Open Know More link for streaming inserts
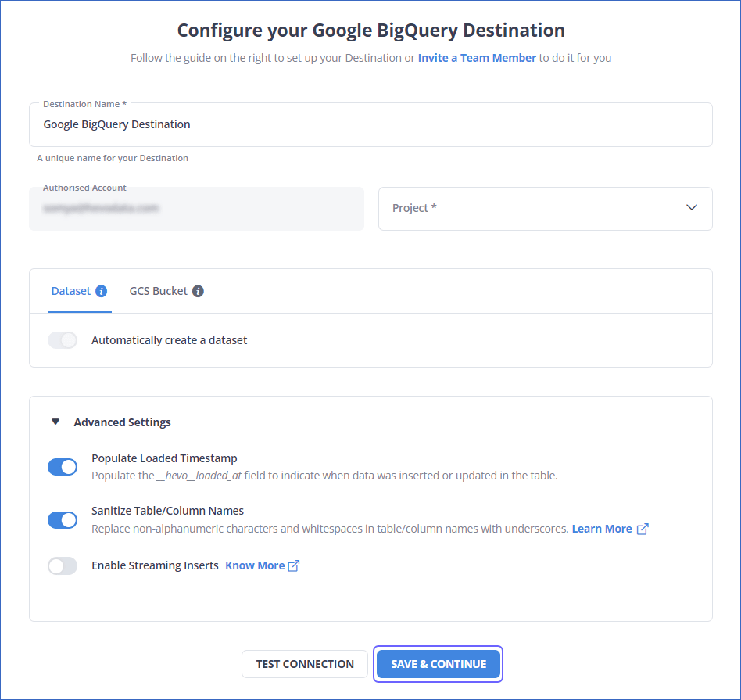This screenshot has height=700, width=741. click(x=255, y=565)
